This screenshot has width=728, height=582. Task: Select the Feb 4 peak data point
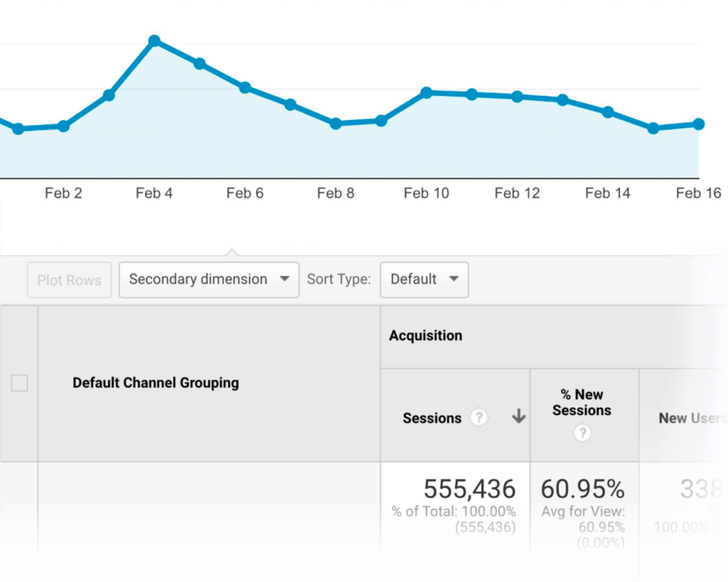click(155, 41)
